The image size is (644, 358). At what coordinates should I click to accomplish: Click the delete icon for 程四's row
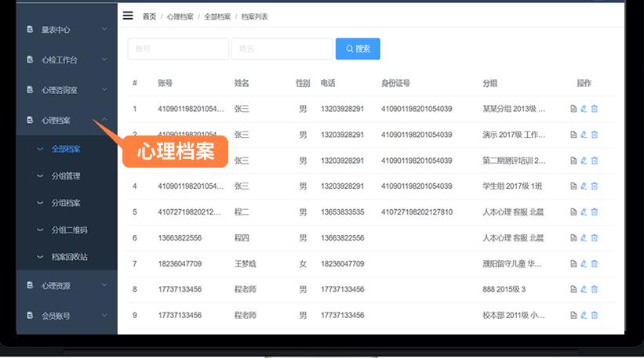(594, 238)
